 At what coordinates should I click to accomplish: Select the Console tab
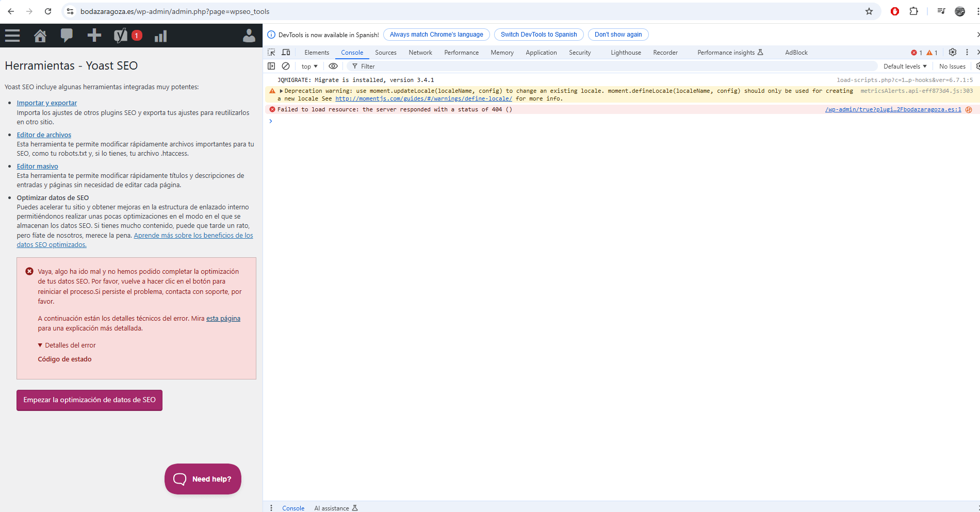point(352,53)
